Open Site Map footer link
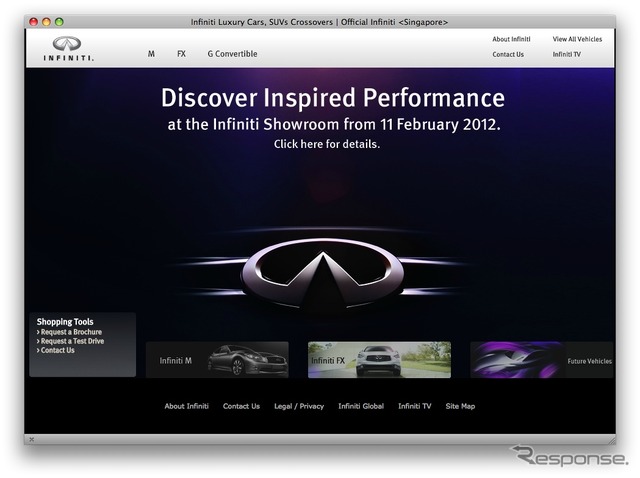This screenshot has height=478, width=640. tap(460, 406)
